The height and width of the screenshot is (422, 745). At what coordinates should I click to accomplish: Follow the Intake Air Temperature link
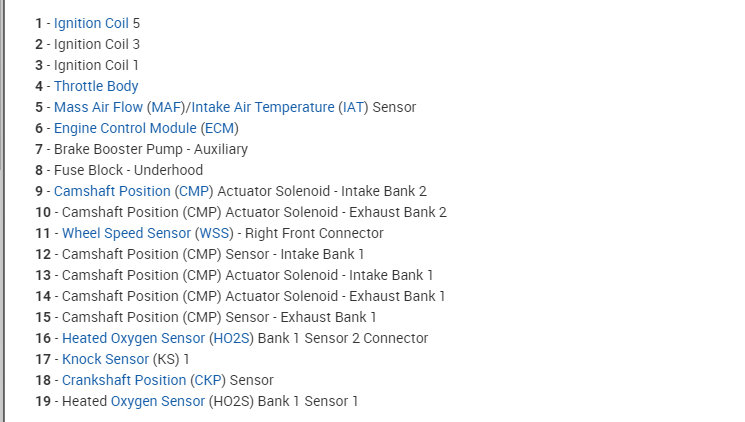(263, 107)
